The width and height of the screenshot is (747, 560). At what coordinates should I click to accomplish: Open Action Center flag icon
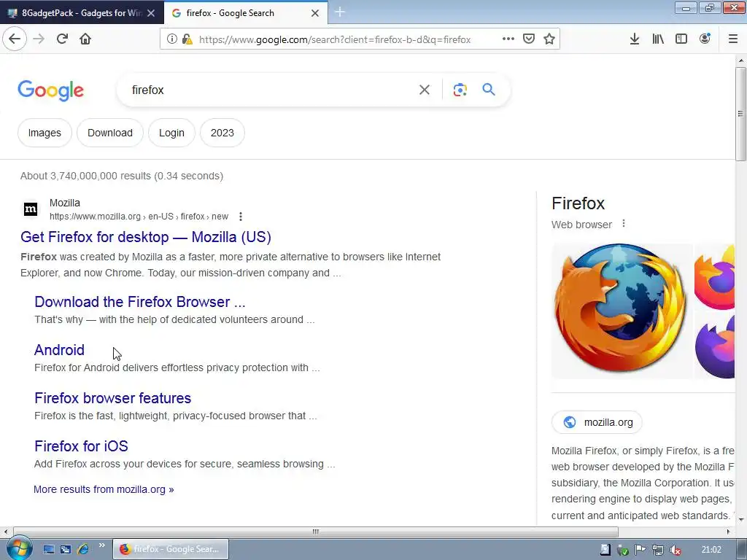point(640,550)
